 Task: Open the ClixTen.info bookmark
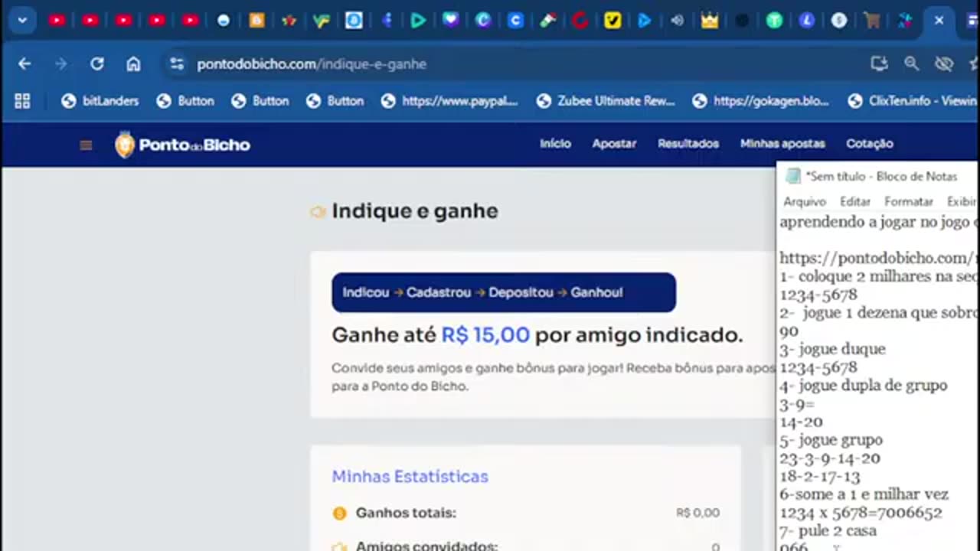click(x=913, y=101)
